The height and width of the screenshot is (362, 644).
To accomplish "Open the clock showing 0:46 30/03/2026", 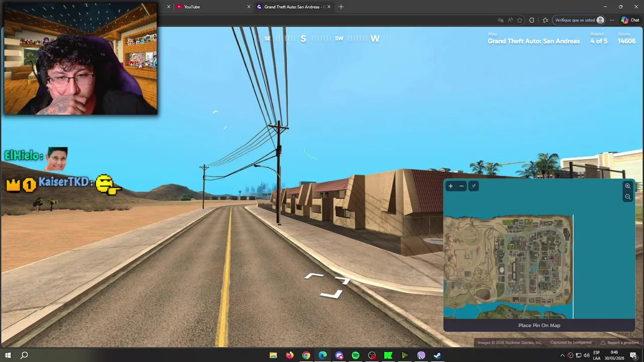I will click(x=614, y=355).
